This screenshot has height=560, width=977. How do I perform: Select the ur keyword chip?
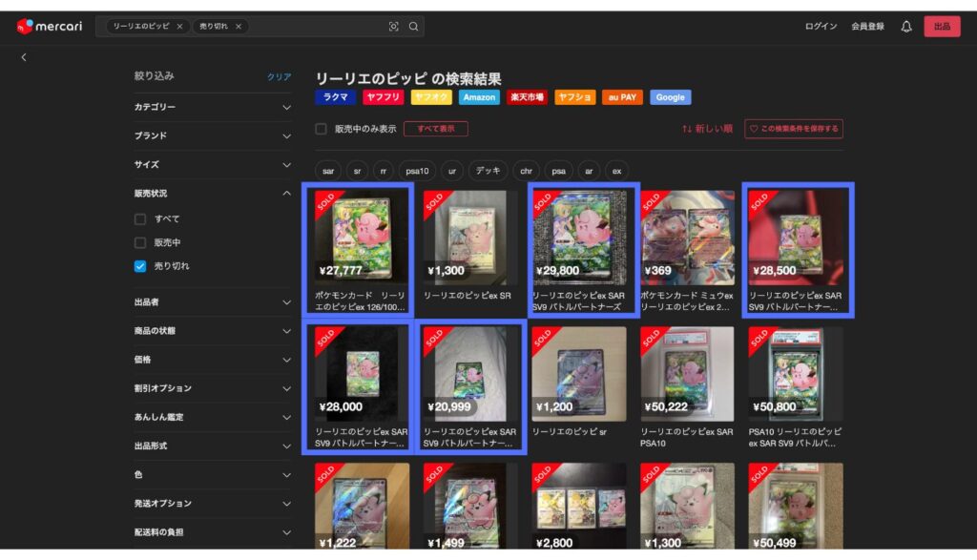coord(451,171)
